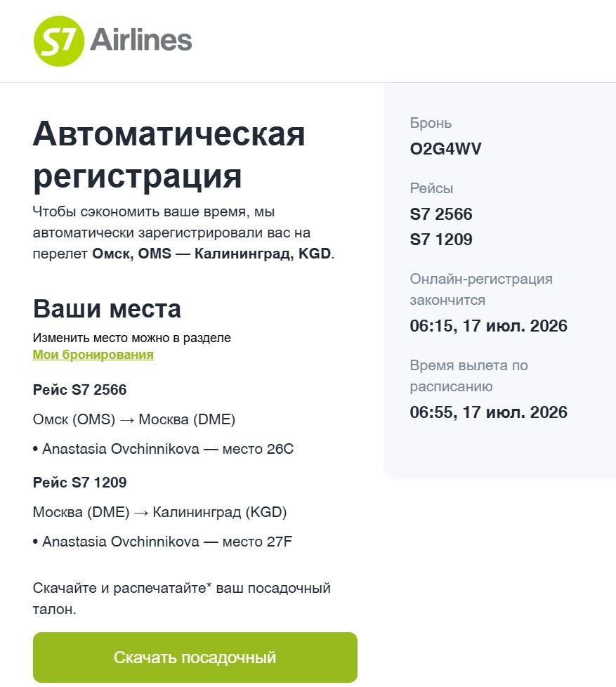This screenshot has width=616, height=687.
Task: Click the S7 green circle logo
Action: pos(59,41)
